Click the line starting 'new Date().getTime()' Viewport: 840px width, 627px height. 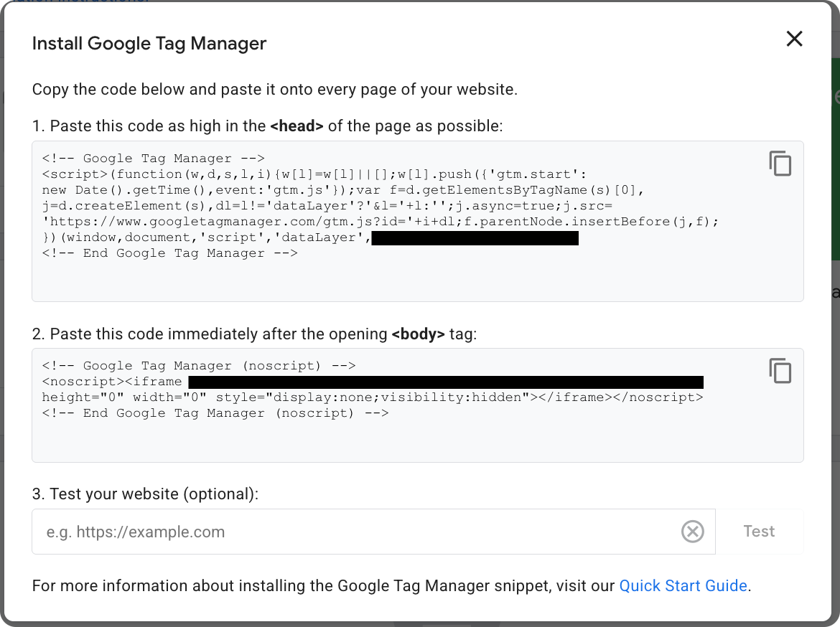[x=343, y=190]
